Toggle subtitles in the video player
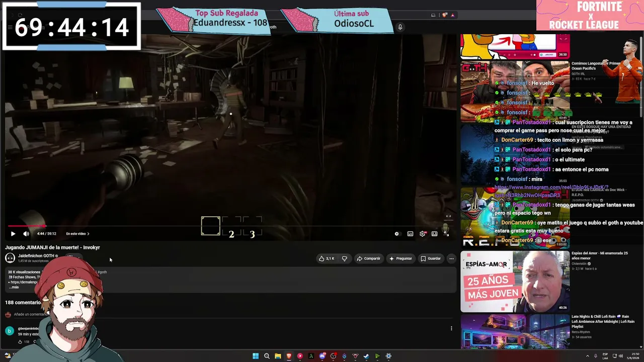The width and height of the screenshot is (644, 362). tap(410, 234)
